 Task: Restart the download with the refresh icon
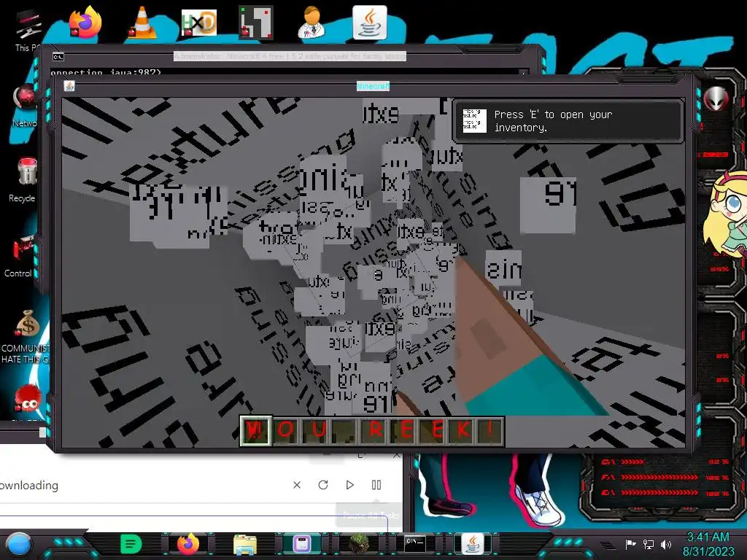coord(323,485)
